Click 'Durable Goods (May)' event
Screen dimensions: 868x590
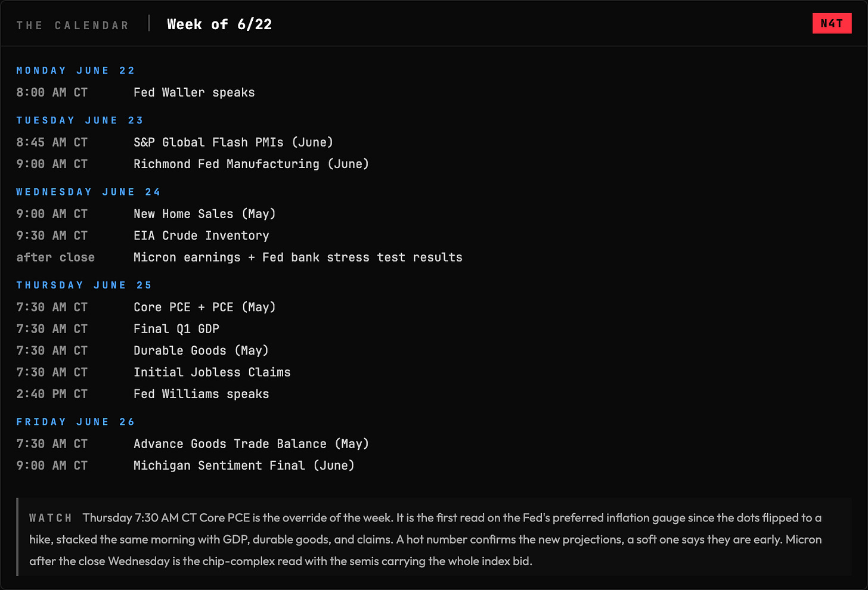201,350
